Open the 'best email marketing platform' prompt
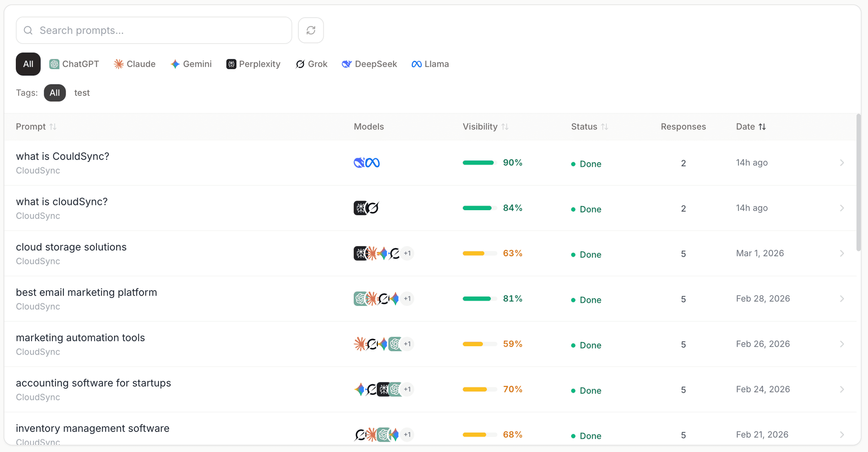The width and height of the screenshot is (868, 452). pyautogui.click(x=86, y=292)
